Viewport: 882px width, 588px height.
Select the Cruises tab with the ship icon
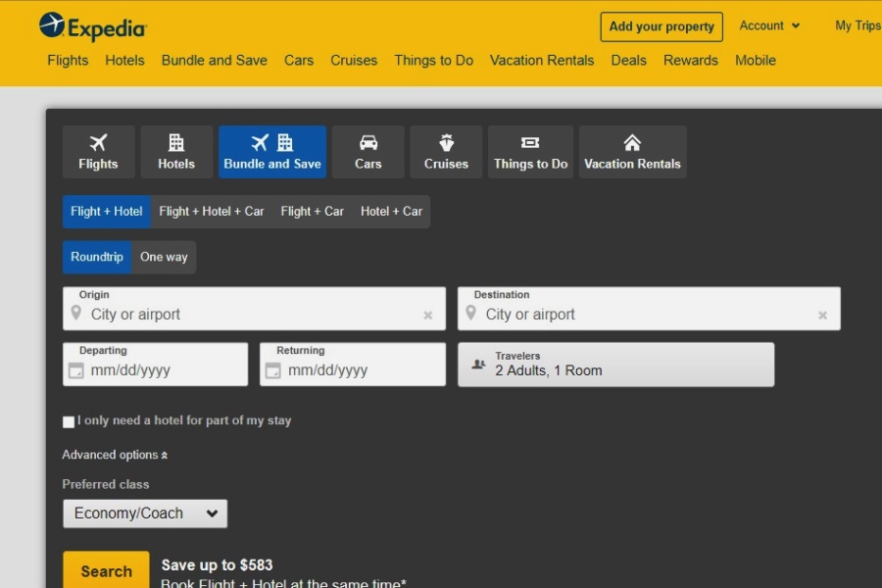446,152
